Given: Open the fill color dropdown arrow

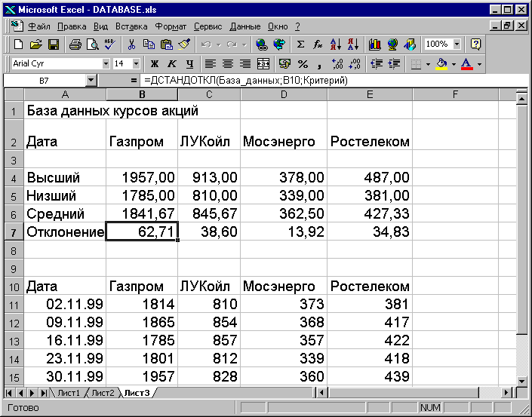Looking at the screenshot, I should pyautogui.click(x=454, y=64).
